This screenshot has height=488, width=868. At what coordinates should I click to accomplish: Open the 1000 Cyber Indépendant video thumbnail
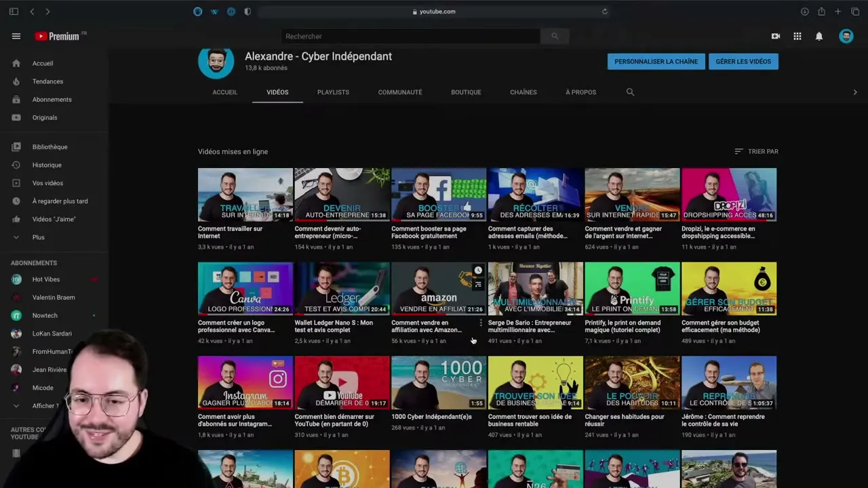tap(439, 382)
